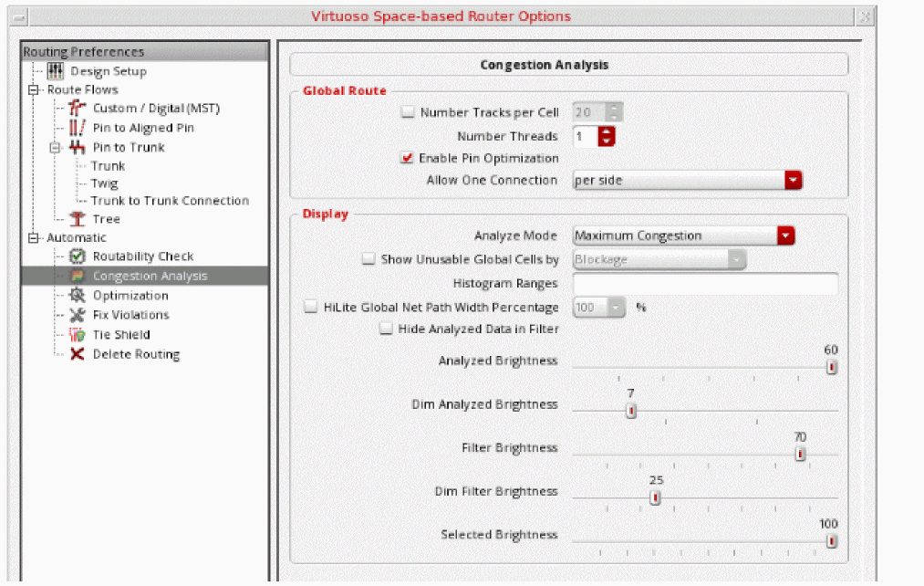The width and height of the screenshot is (924, 586).
Task: Select Optimization label in tree
Action: [130, 296]
